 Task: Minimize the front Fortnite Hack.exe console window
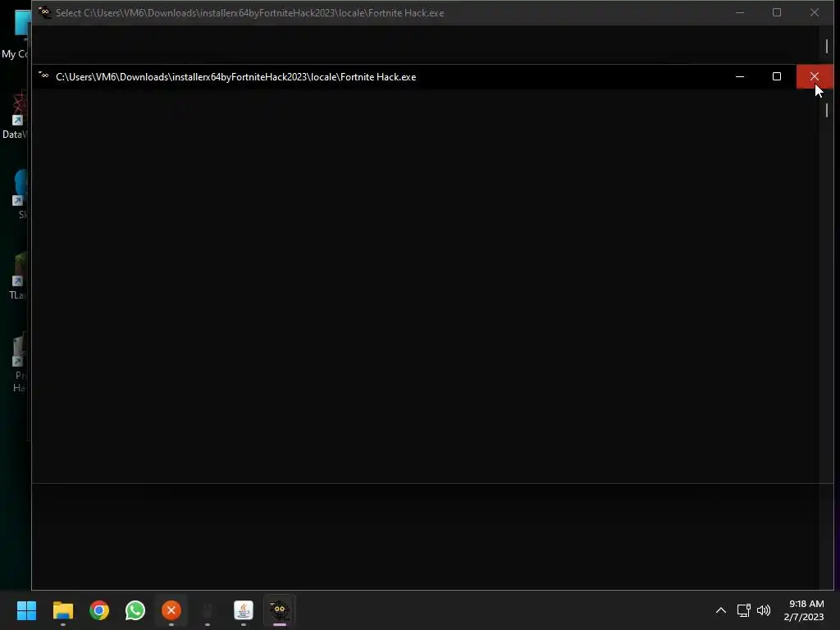[x=740, y=76]
